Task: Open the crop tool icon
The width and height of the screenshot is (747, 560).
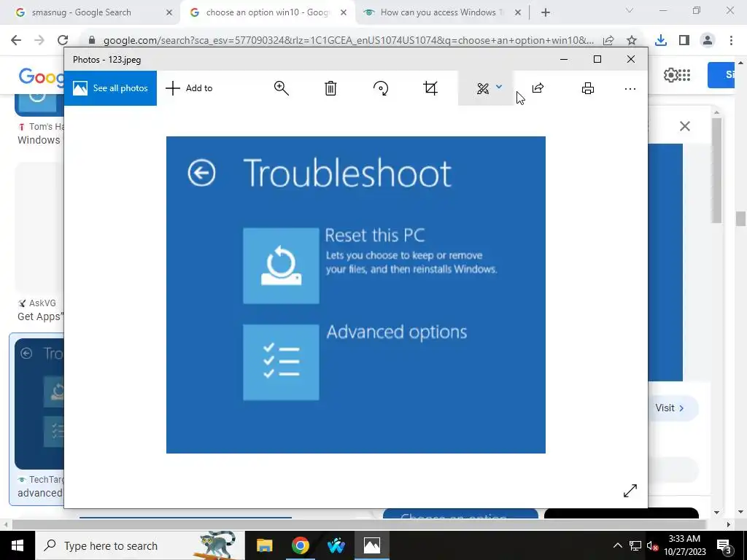Action: click(x=430, y=88)
